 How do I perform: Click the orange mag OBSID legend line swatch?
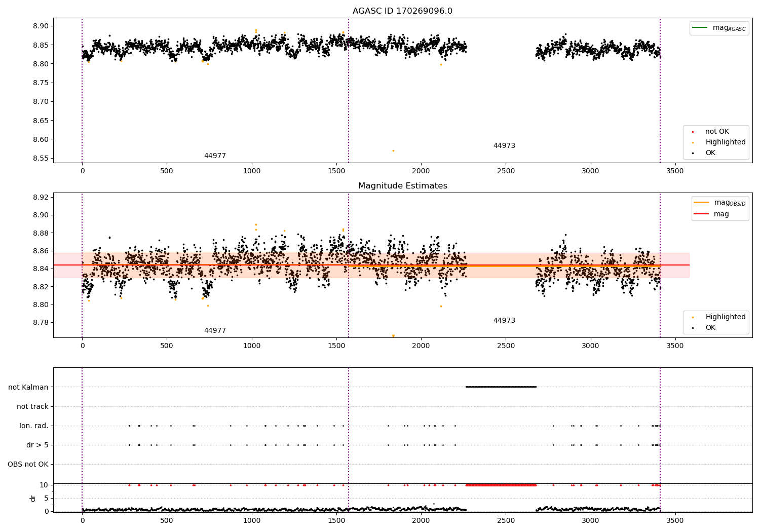tap(701, 203)
